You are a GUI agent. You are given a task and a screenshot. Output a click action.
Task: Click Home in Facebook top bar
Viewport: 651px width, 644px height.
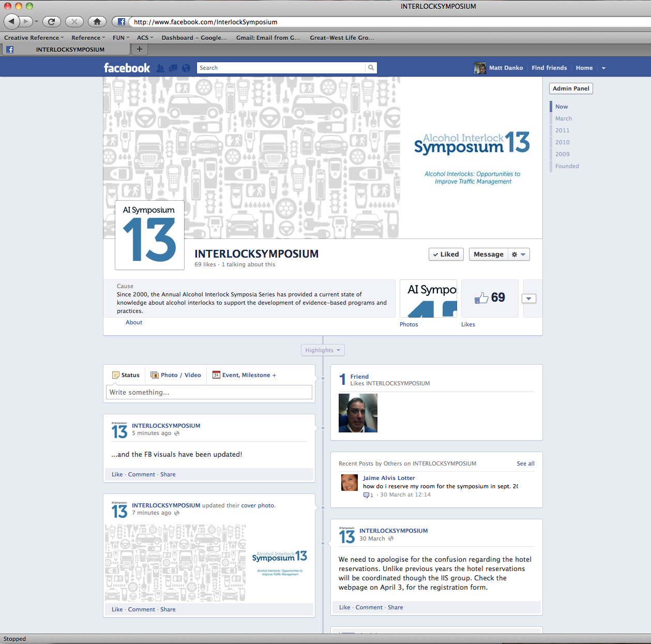[584, 68]
